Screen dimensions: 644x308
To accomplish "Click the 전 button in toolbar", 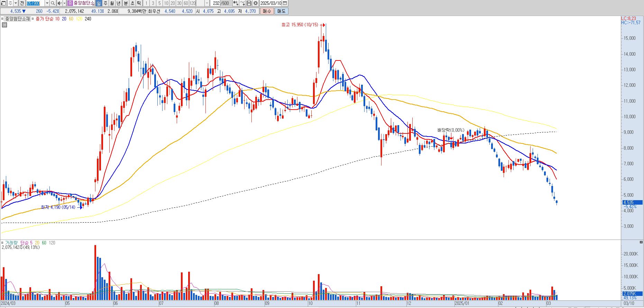I will point(22,3).
